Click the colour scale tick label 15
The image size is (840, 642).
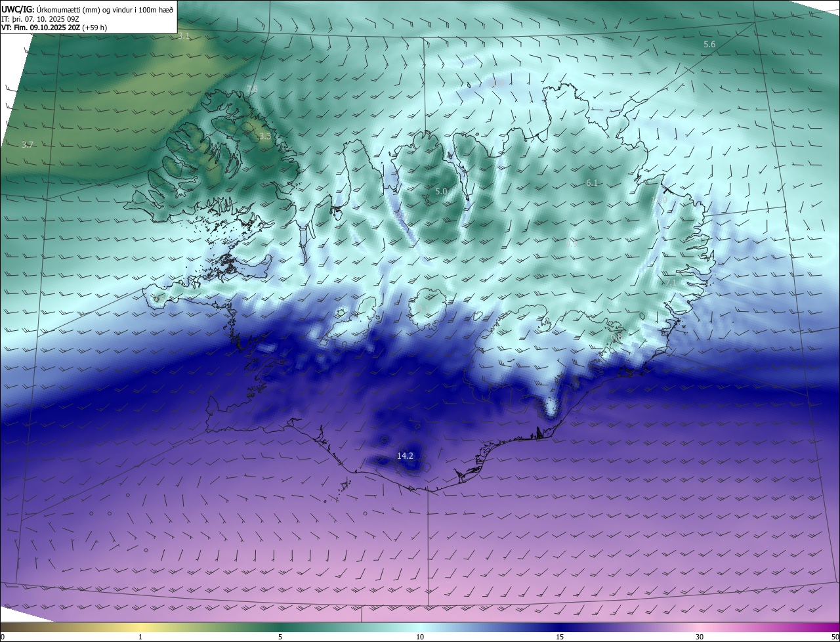point(560,637)
